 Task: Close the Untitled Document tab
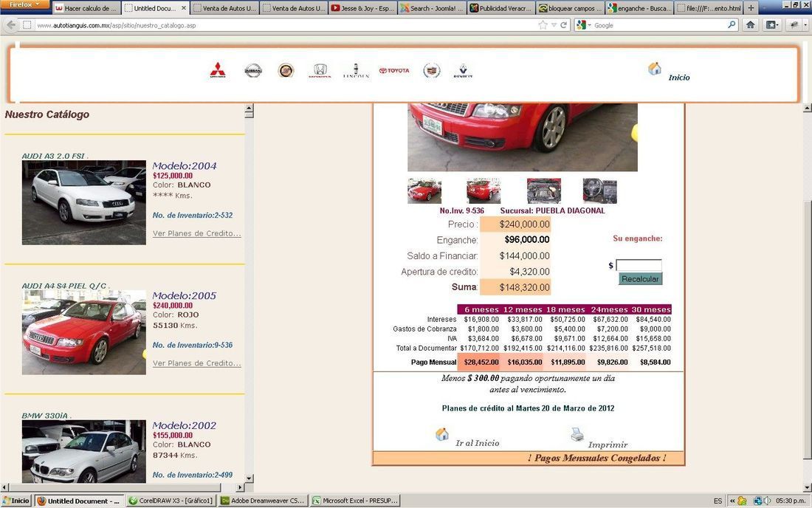pos(183,8)
